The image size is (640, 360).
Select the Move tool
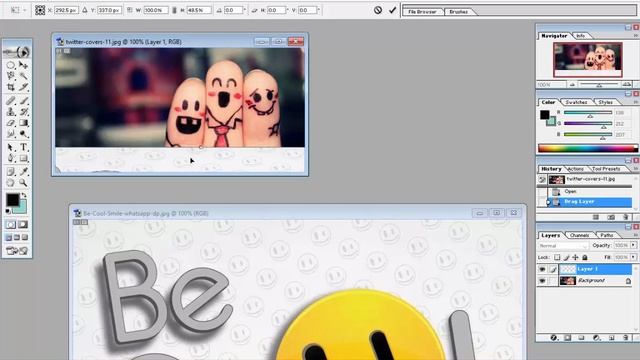click(24, 65)
